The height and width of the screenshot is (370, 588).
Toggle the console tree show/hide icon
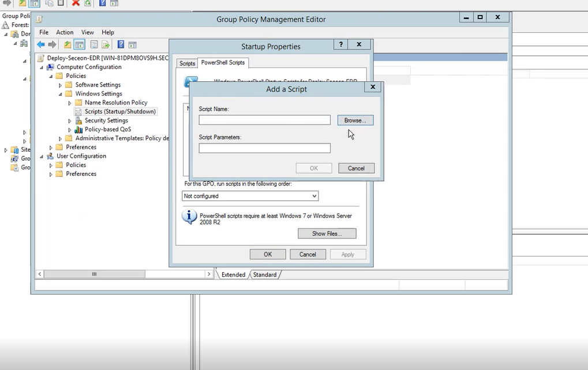pos(79,44)
